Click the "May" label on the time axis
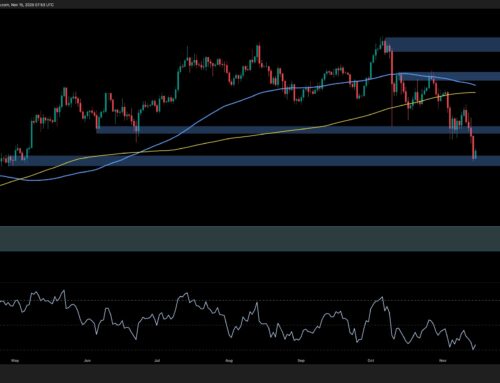The height and width of the screenshot is (383, 500). [x=15, y=361]
